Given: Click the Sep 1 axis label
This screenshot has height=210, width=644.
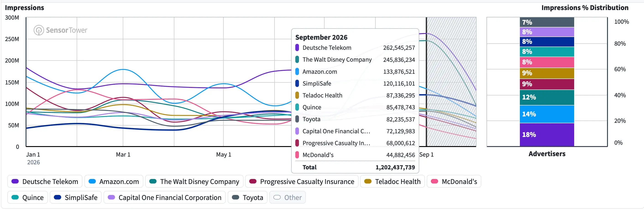Looking at the screenshot, I should pos(426,155).
